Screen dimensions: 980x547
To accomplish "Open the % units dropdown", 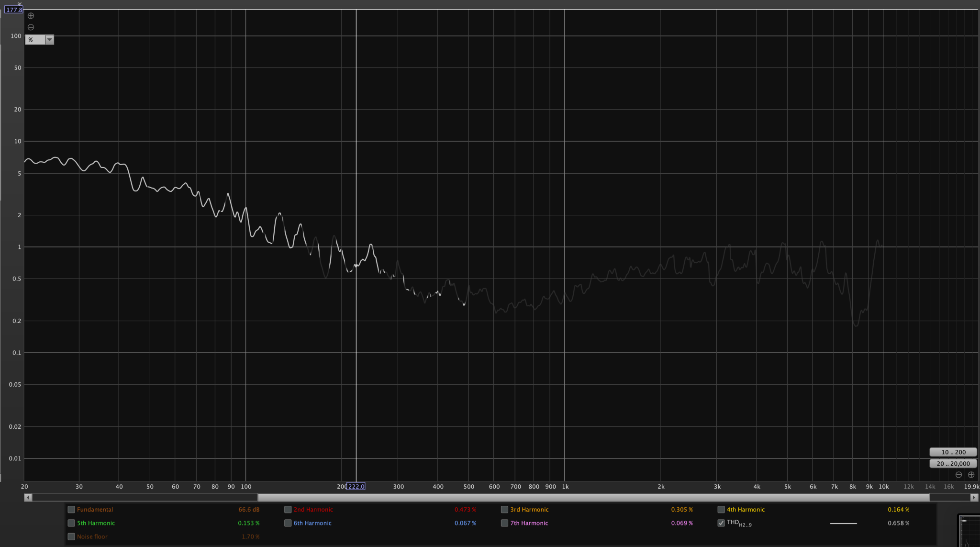I will click(39, 40).
